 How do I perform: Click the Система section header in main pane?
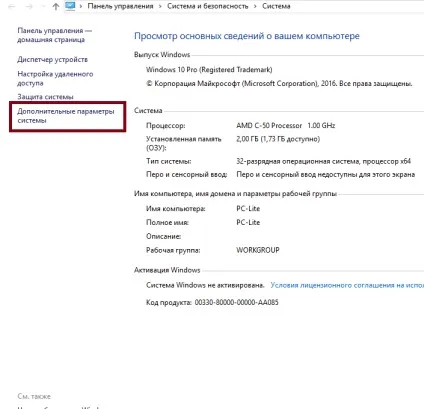[148, 111]
